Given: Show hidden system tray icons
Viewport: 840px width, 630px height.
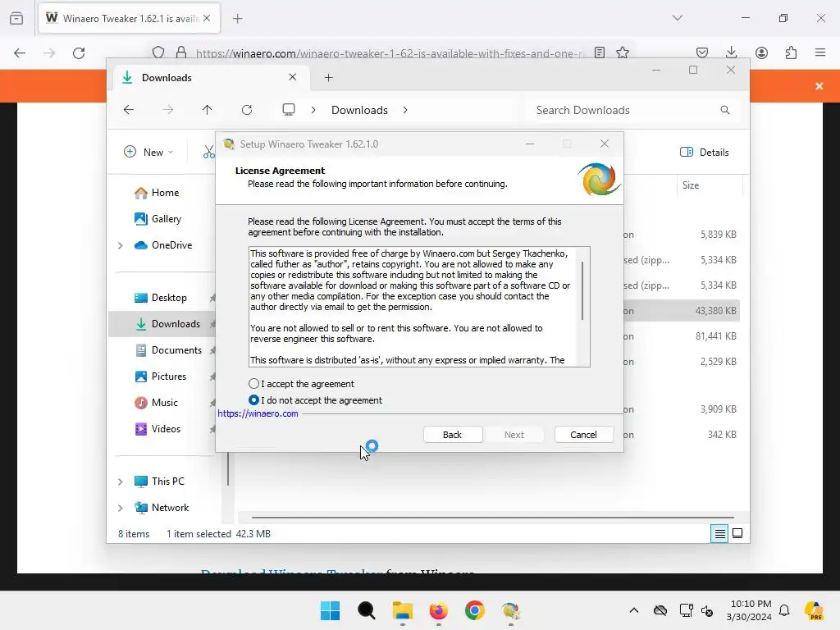Looking at the screenshot, I should point(634,610).
